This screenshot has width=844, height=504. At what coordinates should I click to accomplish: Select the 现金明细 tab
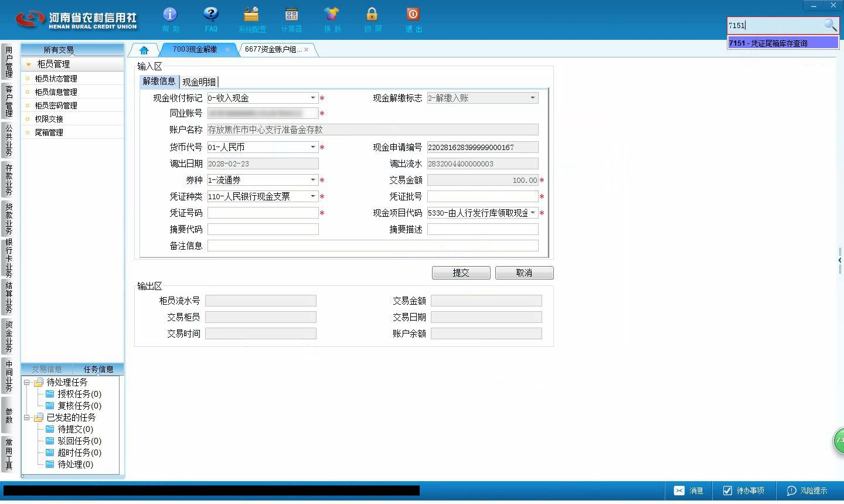199,82
